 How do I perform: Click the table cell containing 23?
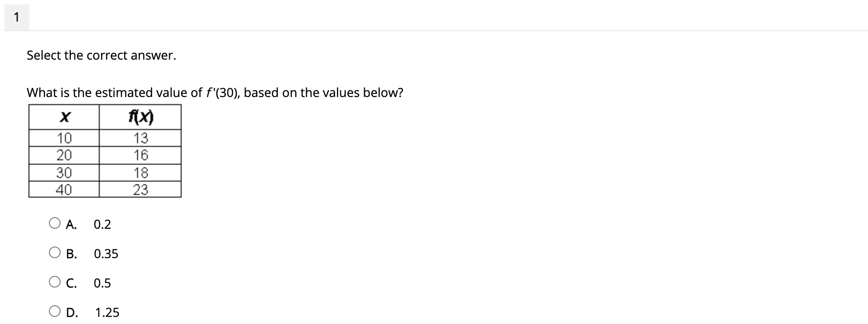pyautogui.click(x=141, y=190)
